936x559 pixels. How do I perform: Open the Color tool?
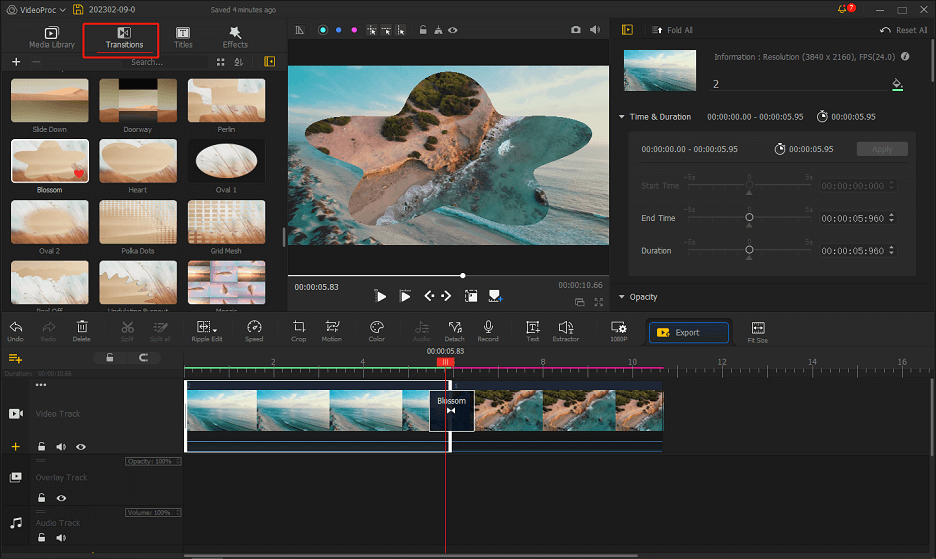(377, 331)
